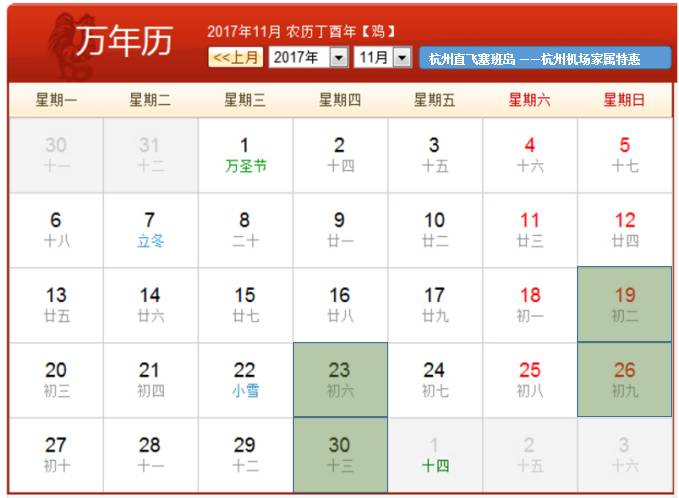The height and width of the screenshot is (498, 679).
Task: Select November 17 廿九
Action: pos(435,305)
